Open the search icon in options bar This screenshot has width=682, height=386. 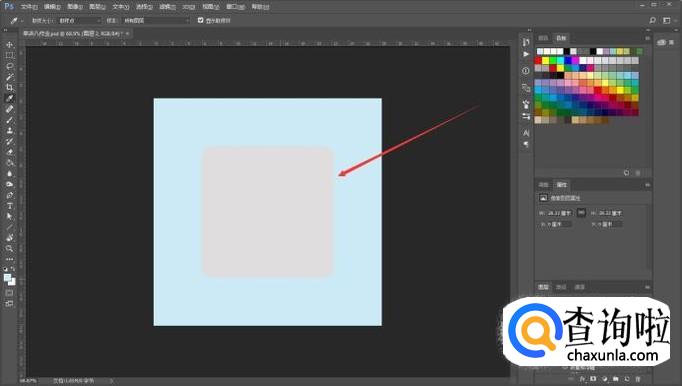[652, 20]
